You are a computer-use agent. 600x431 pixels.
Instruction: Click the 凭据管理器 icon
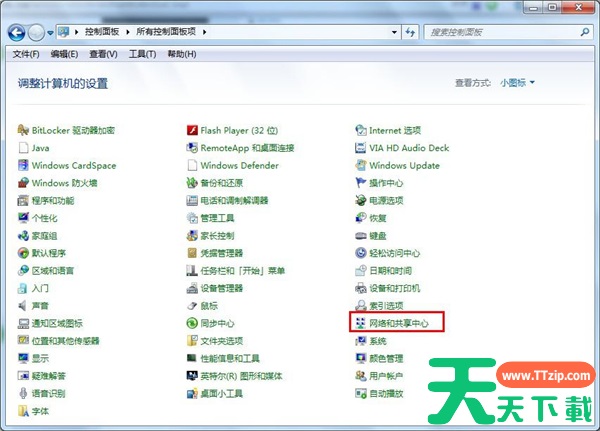pyautogui.click(x=192, y=253)
